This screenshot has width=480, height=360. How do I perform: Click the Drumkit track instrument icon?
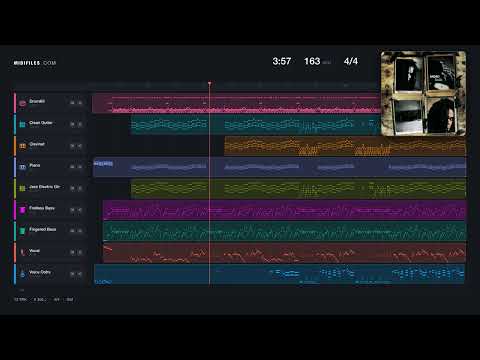(23, 103)
